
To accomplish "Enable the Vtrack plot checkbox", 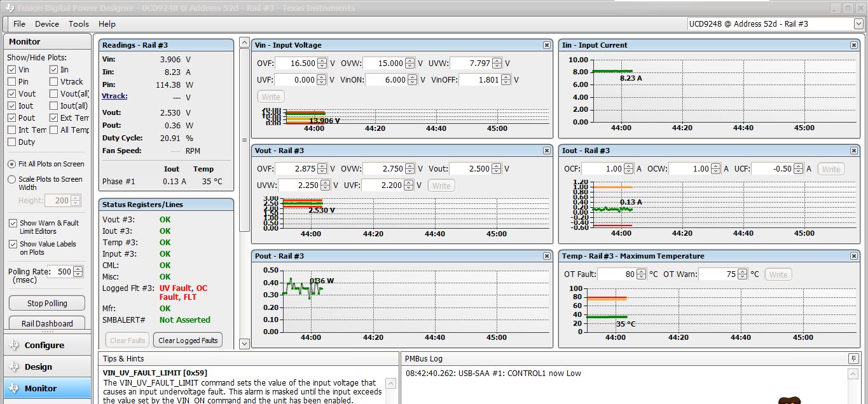I will tap(54, 82).
